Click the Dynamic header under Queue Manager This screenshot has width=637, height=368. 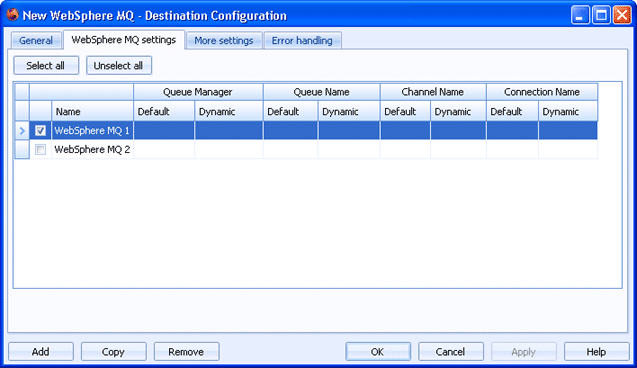[229, 111]
